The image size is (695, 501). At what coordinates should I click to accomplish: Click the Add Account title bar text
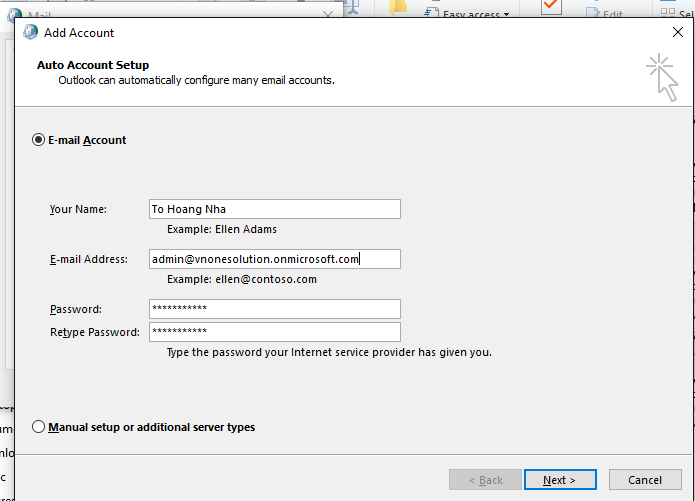[79, 33]
